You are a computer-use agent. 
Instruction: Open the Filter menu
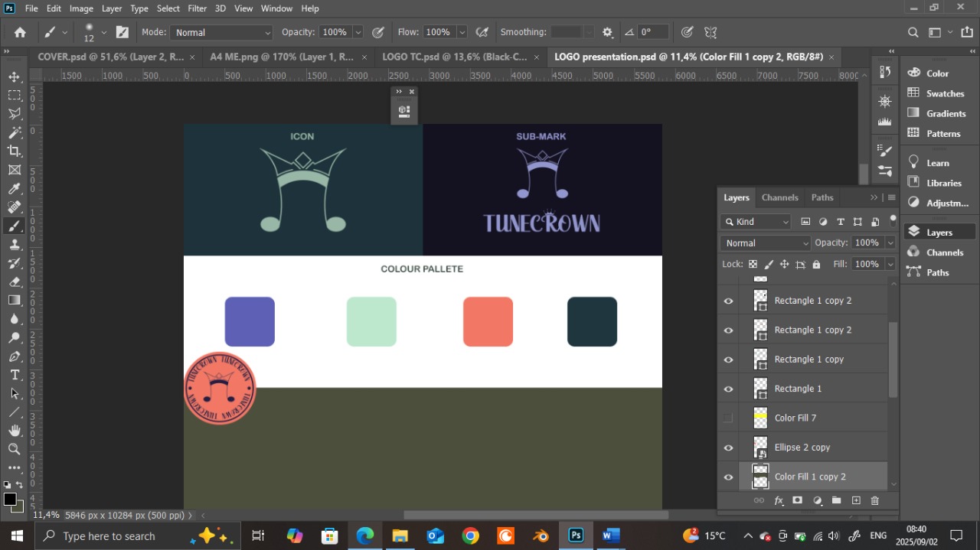tap(197, 8)
